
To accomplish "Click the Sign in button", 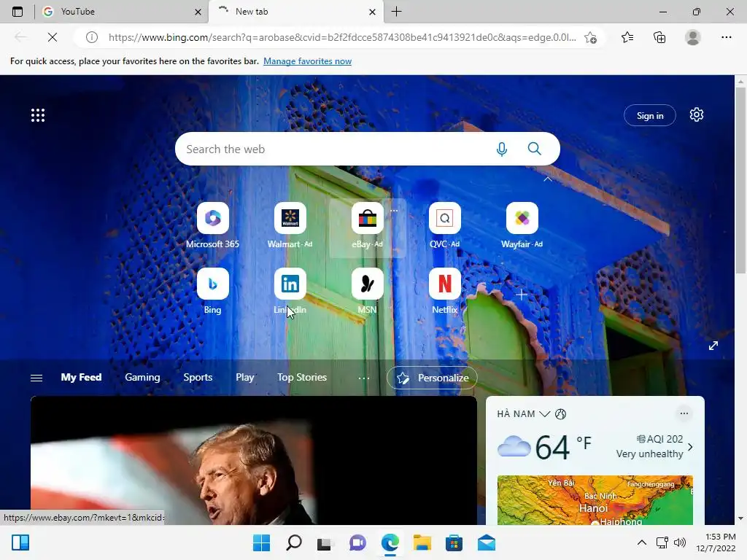I will tap(650, 115).
